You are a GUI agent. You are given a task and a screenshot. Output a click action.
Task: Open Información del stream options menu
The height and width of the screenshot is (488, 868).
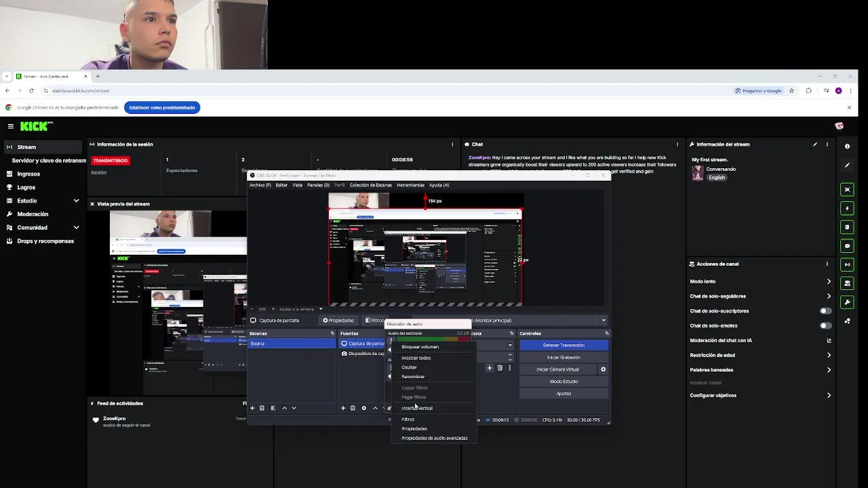[827, 144]
